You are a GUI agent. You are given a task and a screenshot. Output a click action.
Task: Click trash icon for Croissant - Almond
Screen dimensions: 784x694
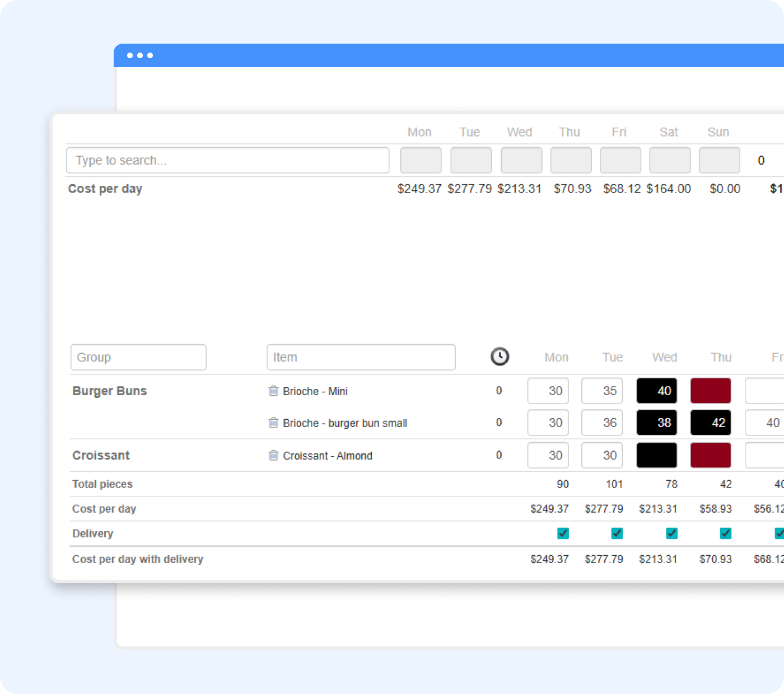point(273,455)
